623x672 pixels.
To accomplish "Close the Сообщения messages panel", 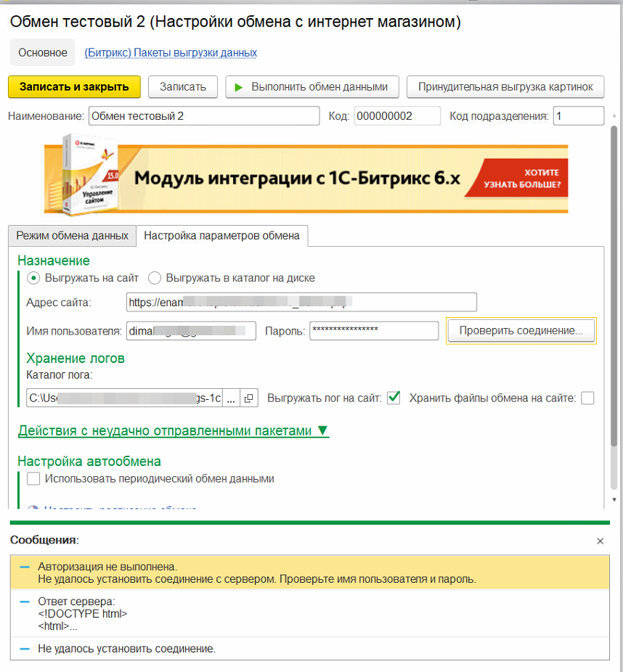I will 600,541.
